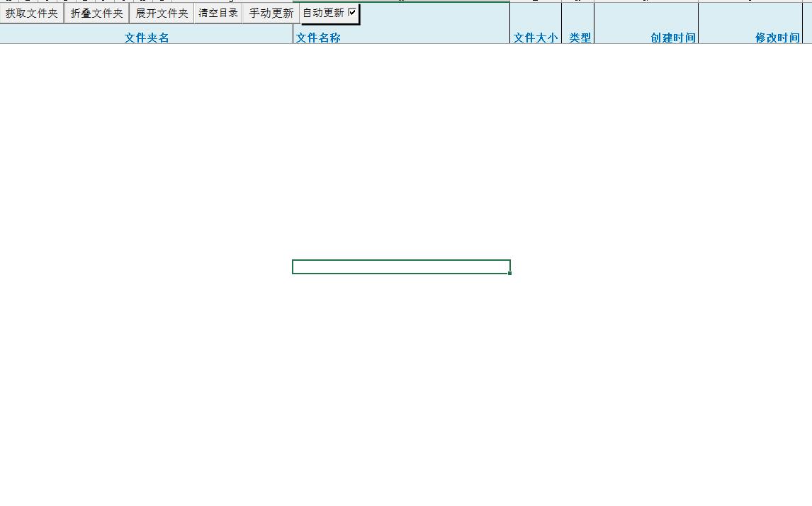812x506 pixels.
Task: Collapse folders with 折叠文件夹 button
Action: pyautogui.click(x=96, y=13)
